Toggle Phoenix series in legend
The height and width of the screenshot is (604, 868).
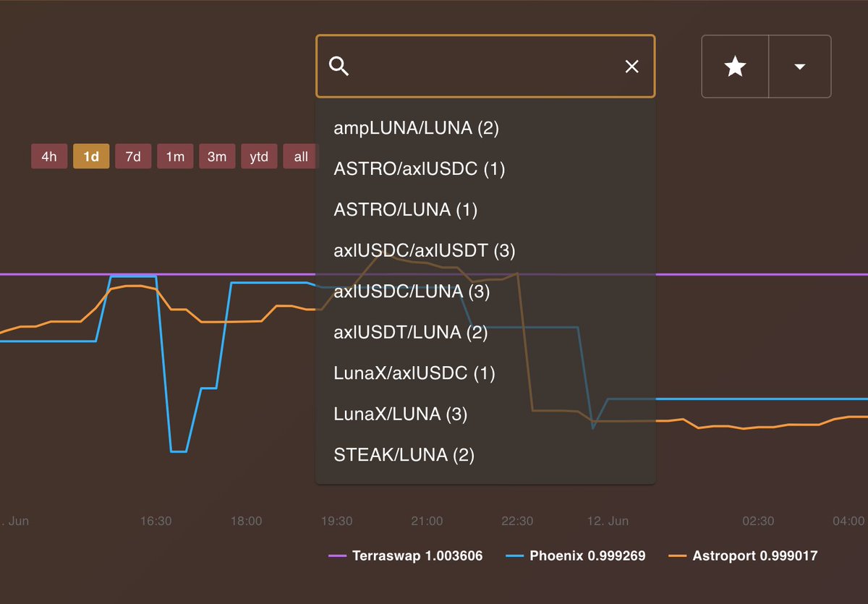point(576,556)
